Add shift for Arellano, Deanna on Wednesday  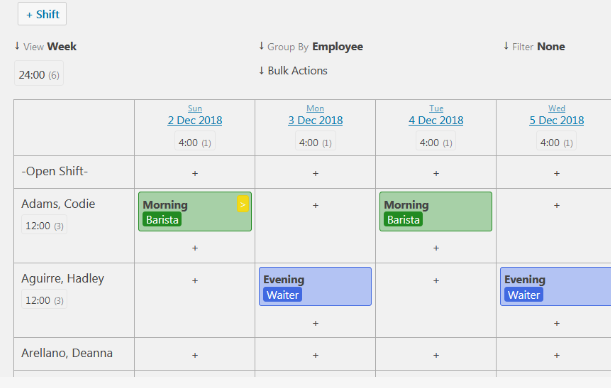pyautogui.click(x=556, y=355)
